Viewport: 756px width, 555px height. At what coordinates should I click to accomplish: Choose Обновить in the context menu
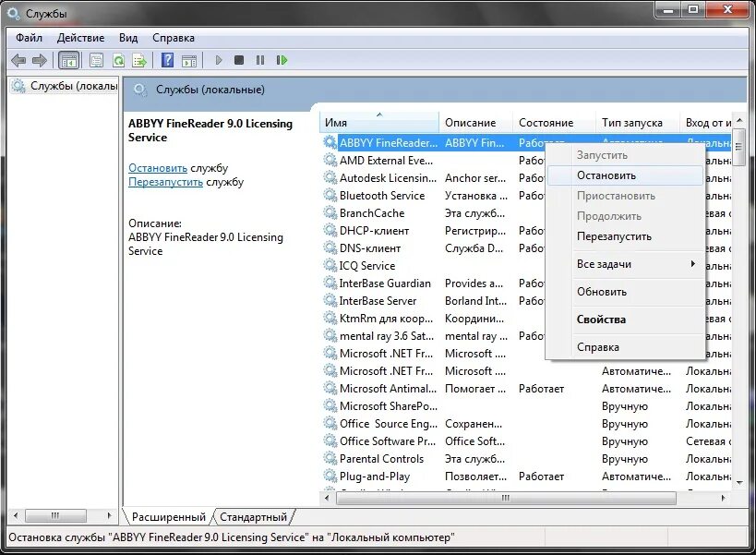625,292
